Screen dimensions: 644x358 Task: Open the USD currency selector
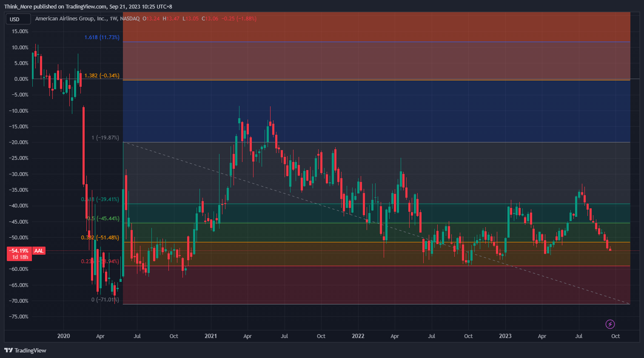[18, 19]
